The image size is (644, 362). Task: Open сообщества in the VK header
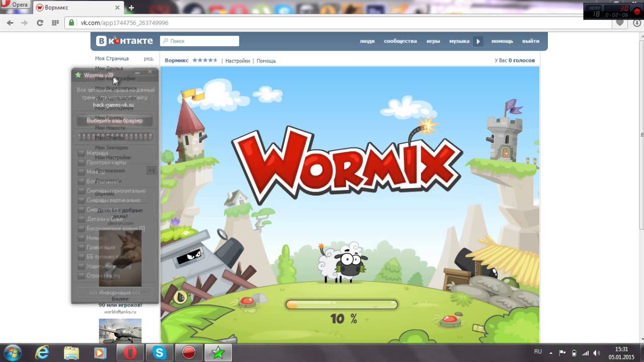pyautogui.click(x=400, y=41)
